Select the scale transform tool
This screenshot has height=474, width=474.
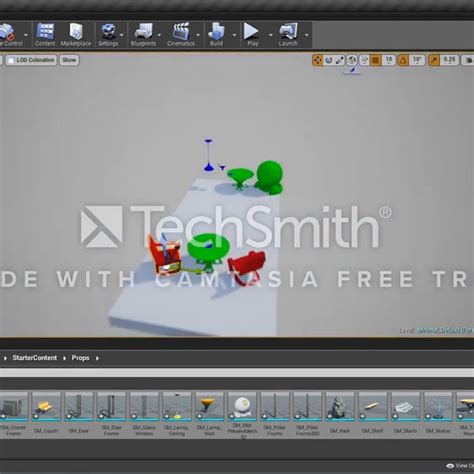coord(339,60)
